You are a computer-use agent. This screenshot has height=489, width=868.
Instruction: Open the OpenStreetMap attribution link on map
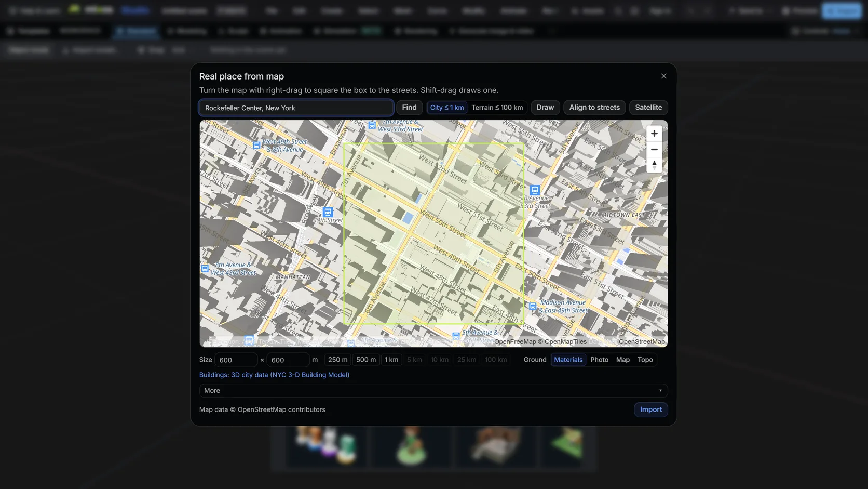[x=642, y=342]
